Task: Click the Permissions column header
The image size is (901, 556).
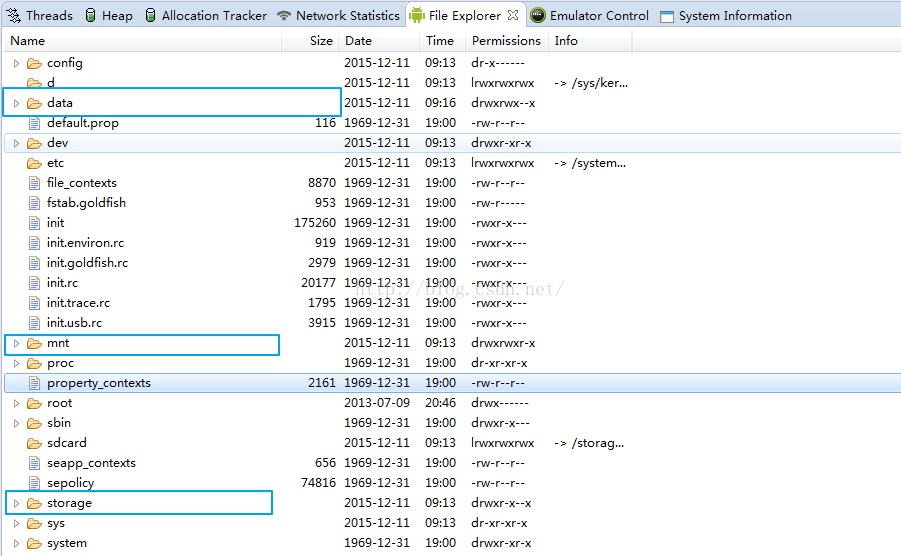Action: coord(506,41)
